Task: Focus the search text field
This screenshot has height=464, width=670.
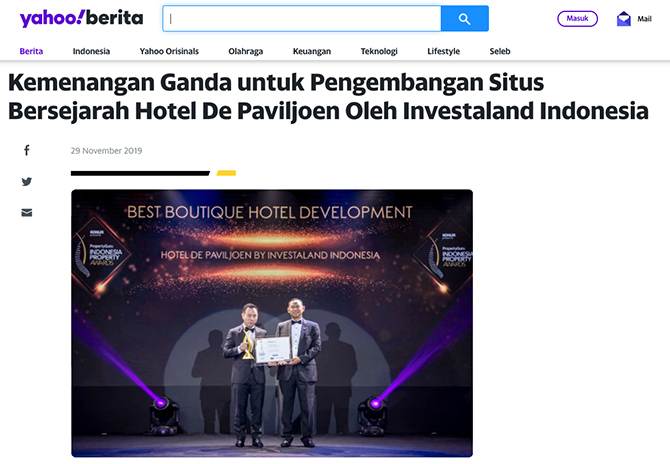Action: coord(302,18)
